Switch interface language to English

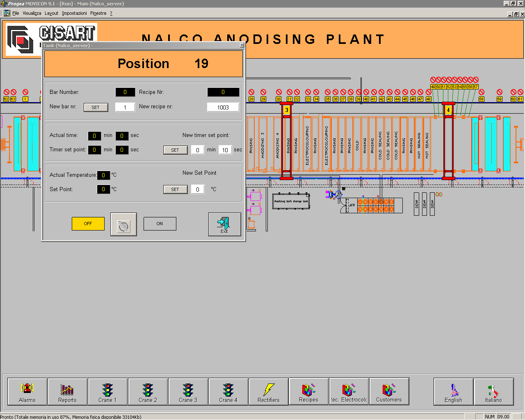click(453, 392)
